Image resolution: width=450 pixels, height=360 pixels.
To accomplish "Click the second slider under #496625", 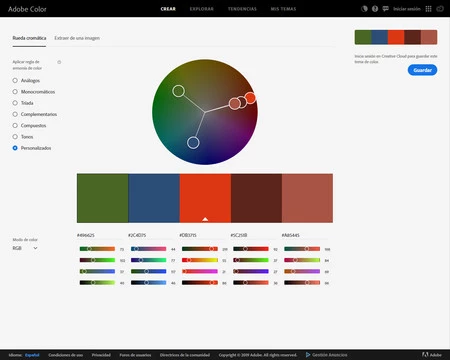I will click(97, 260).
